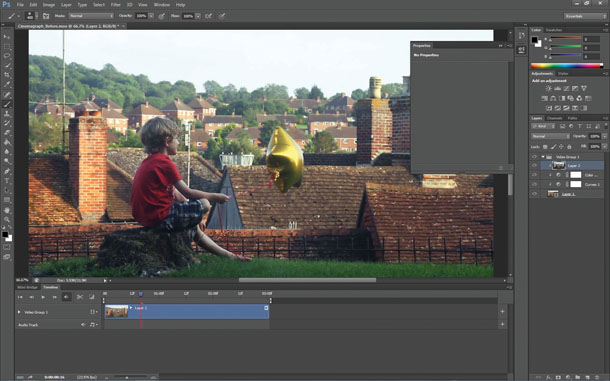Open the brush panel toggle icon
610x381 pixels.
click(46, 16)
